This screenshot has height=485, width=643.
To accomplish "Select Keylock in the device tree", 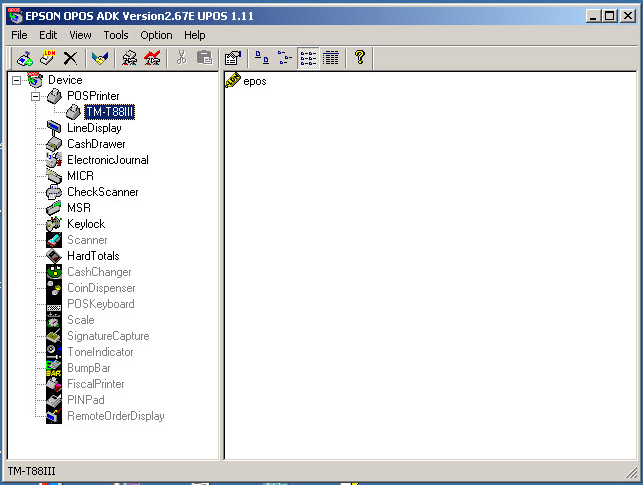I will click(86, 224).
